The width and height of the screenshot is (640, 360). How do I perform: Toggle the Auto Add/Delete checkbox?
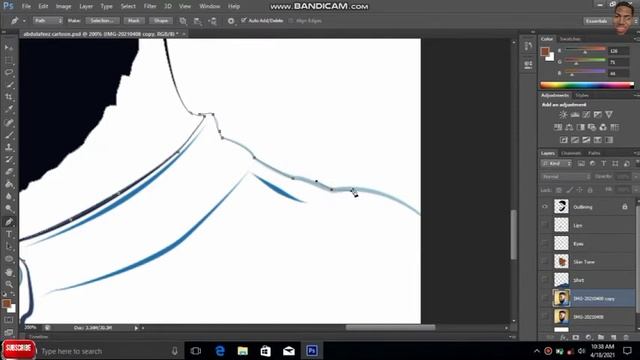pos(244,20)
